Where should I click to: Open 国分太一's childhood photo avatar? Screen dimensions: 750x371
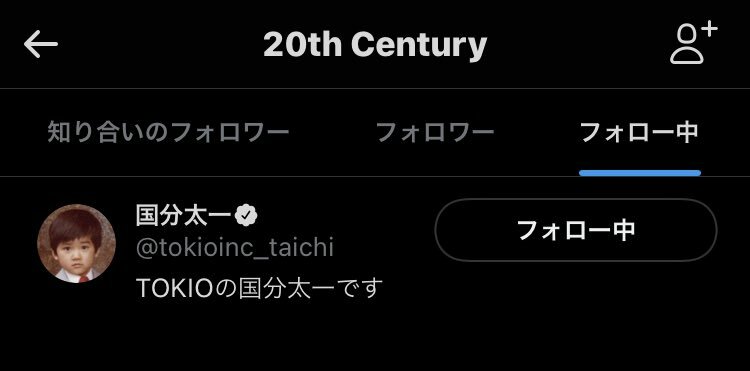[76, 243]
